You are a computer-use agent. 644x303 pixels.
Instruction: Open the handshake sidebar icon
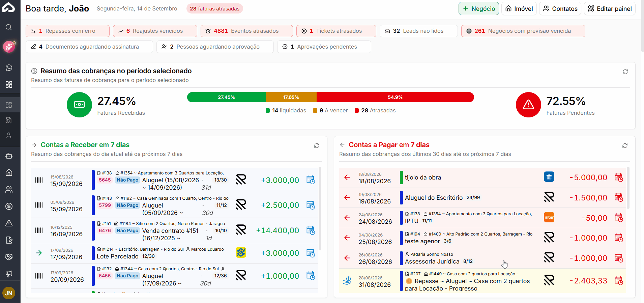[9, 257]
